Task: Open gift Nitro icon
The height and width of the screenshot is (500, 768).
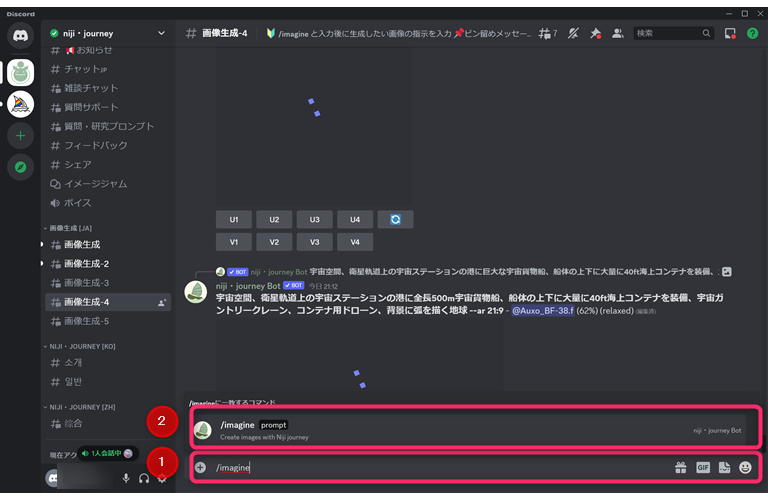Action: tap(681, 468)
